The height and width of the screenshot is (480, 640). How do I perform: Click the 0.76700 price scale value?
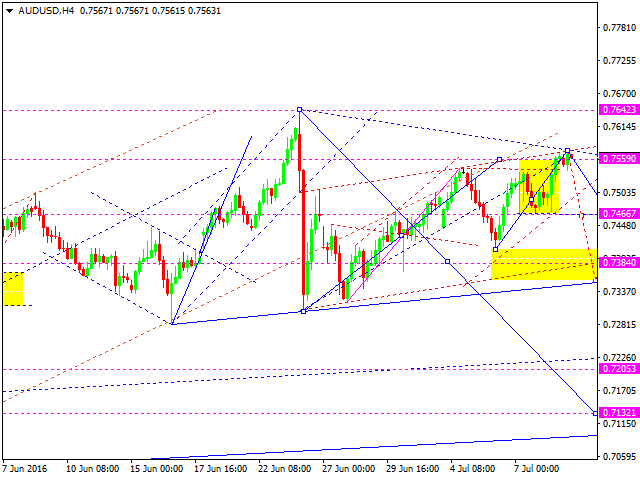619,94
